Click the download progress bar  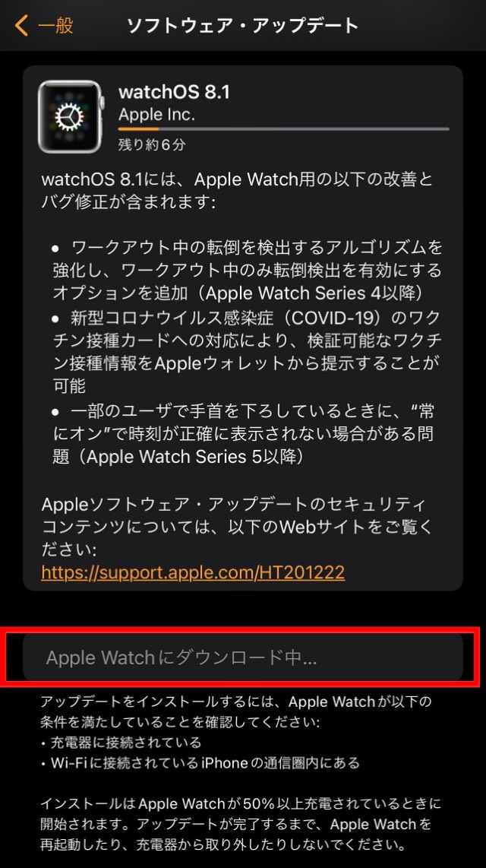284,129
